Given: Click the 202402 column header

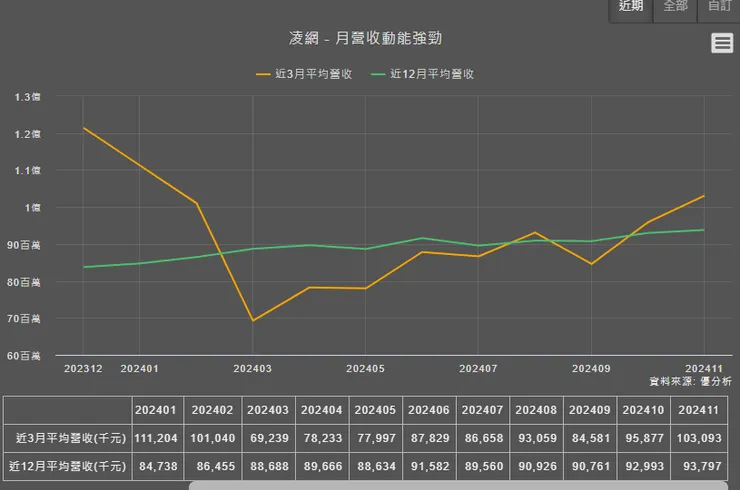Looking at the screenshot, I should pos(212,410).
